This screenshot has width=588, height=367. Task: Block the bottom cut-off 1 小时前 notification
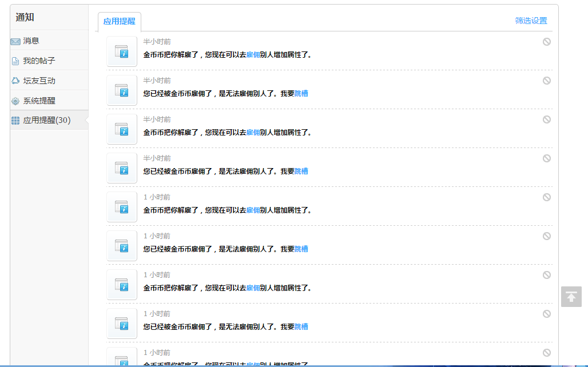[x=547, y=353]
